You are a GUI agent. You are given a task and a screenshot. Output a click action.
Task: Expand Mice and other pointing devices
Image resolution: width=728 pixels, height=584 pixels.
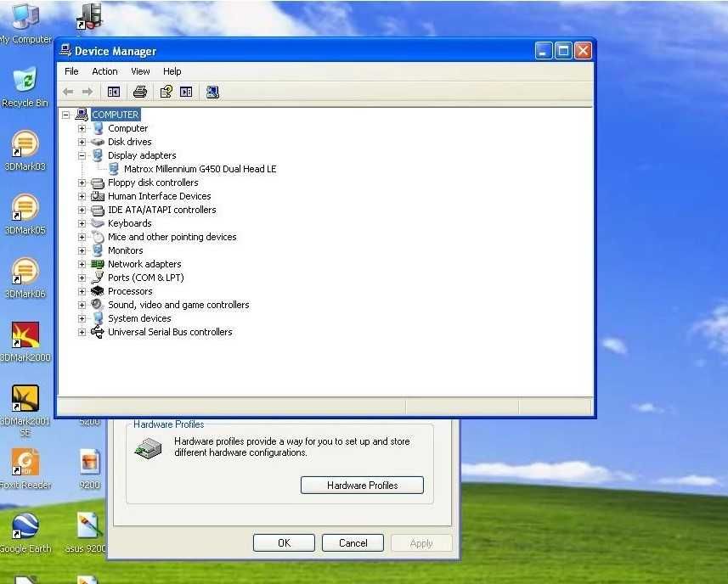click(82, 237)
